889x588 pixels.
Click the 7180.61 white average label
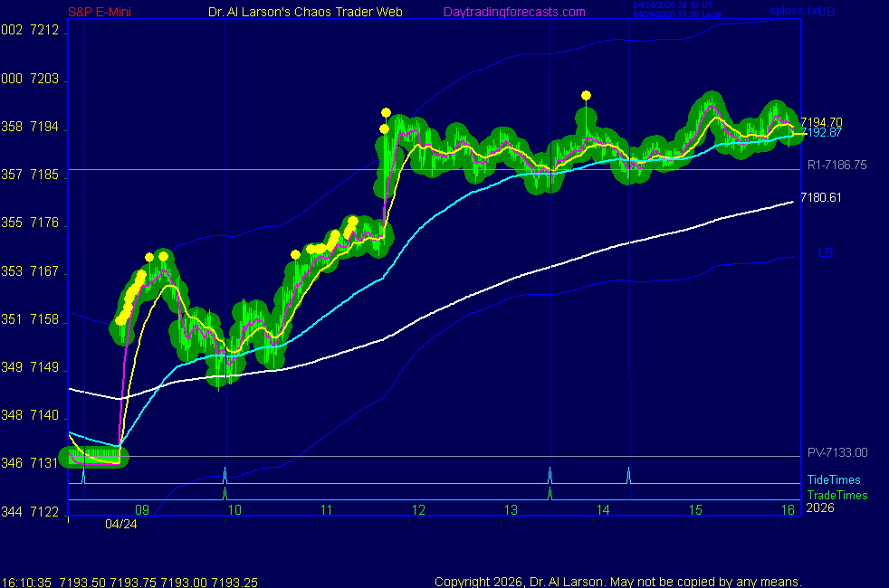tap(821, 198)
